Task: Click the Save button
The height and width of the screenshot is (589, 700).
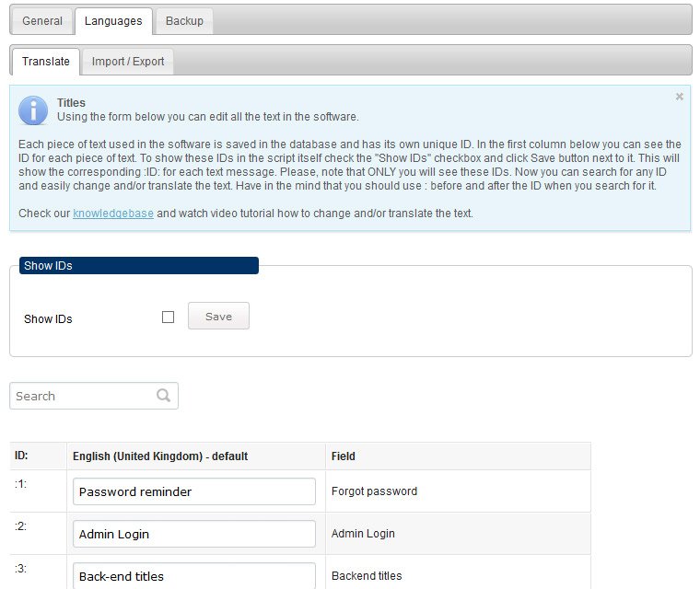Action: (219, 316)
